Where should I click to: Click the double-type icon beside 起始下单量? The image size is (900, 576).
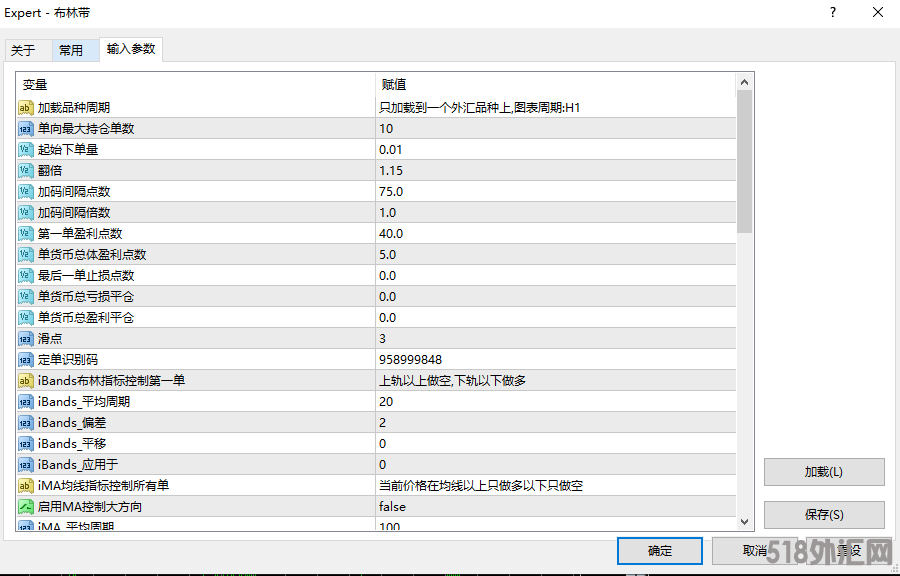click(26, 150)
